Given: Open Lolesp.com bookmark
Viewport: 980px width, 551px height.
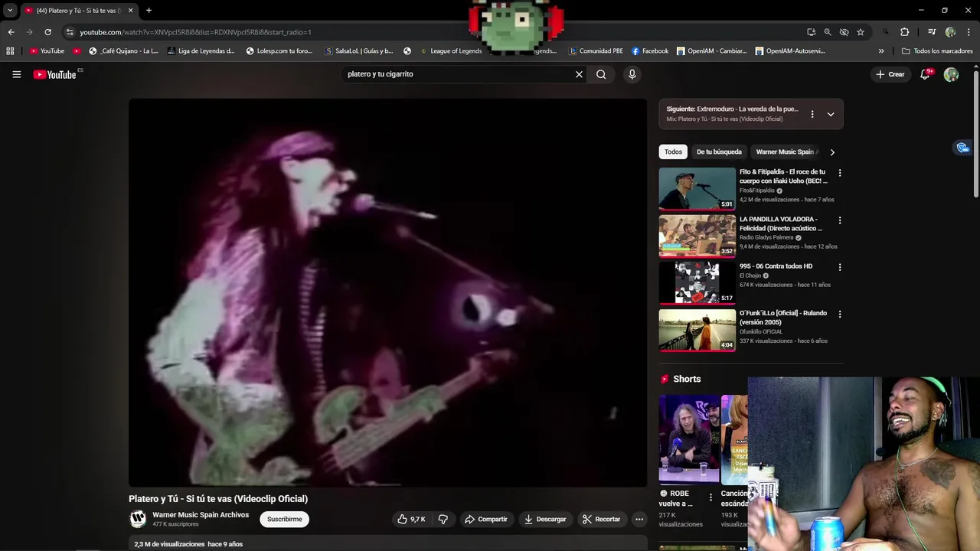Looking at the screenshot, I should coord(279,51).
